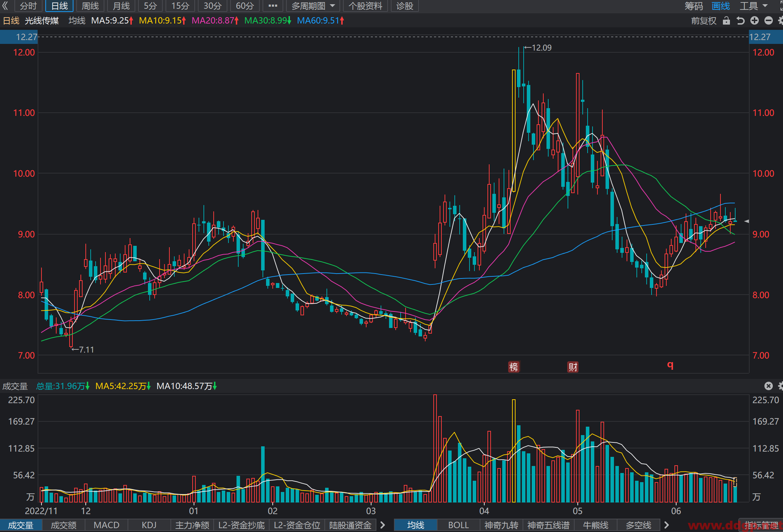Screen dimensions: 783x532
Task: Toggle the 画线 drawing mode
Action: pyautogui.click(x=720, y=6)
